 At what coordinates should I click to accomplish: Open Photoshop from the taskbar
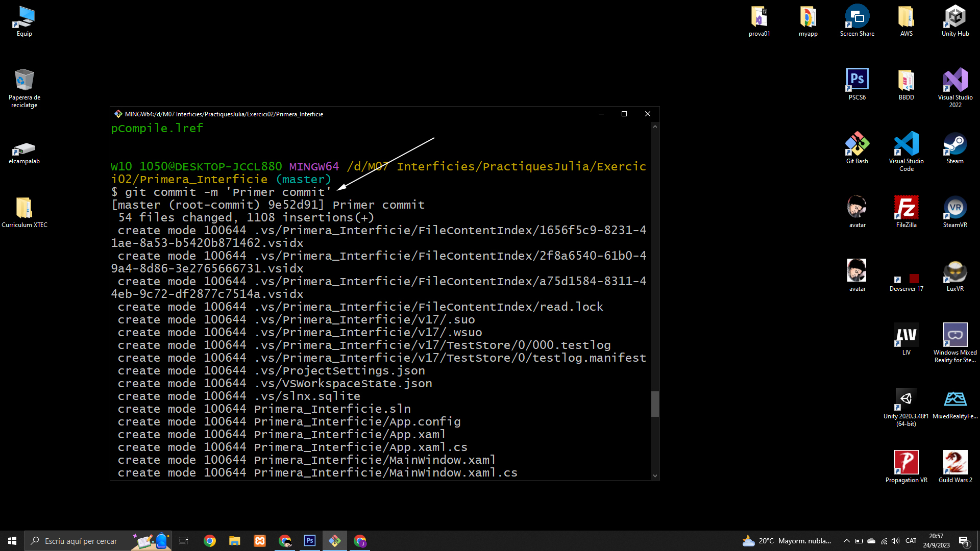310,541
